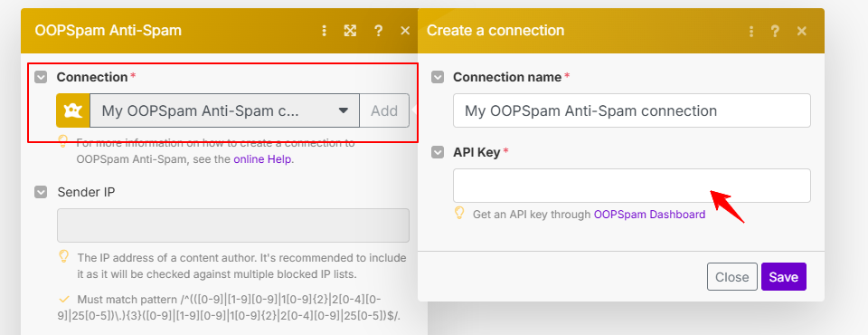
Task: Save the new connection
Action: [783, 277]
